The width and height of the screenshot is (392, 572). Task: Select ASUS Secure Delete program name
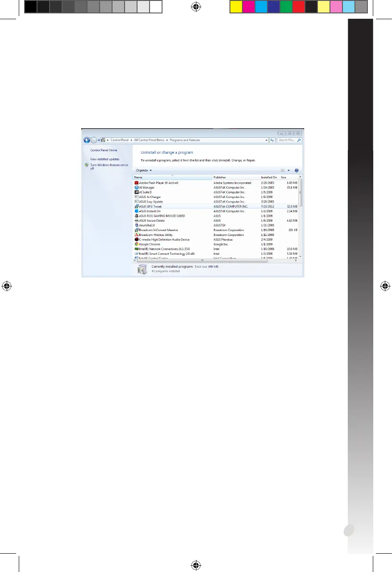point(152,221)
